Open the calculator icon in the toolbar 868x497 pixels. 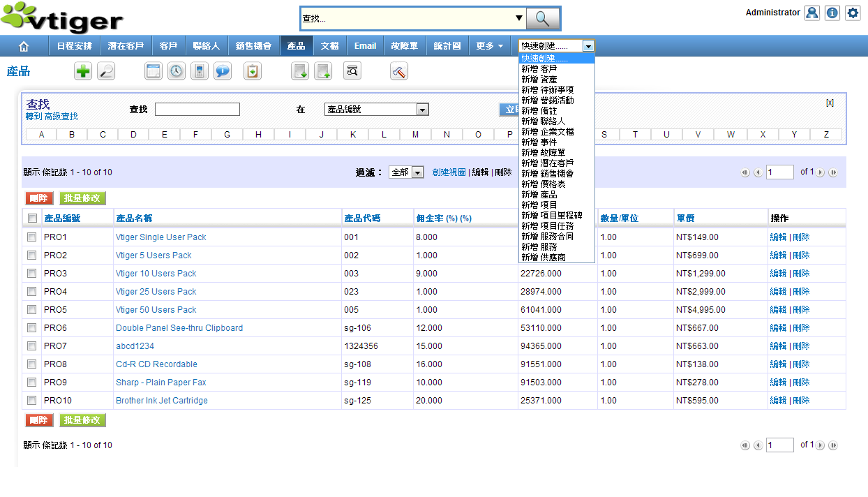pos(200,71)
